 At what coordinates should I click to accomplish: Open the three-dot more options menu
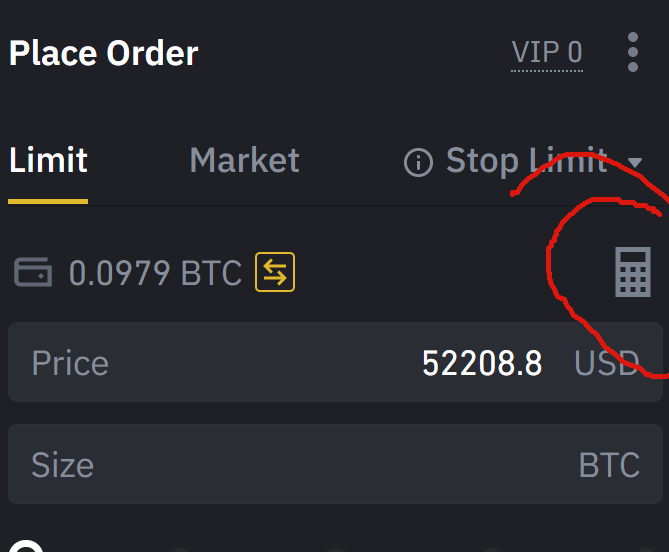[633, 52]
